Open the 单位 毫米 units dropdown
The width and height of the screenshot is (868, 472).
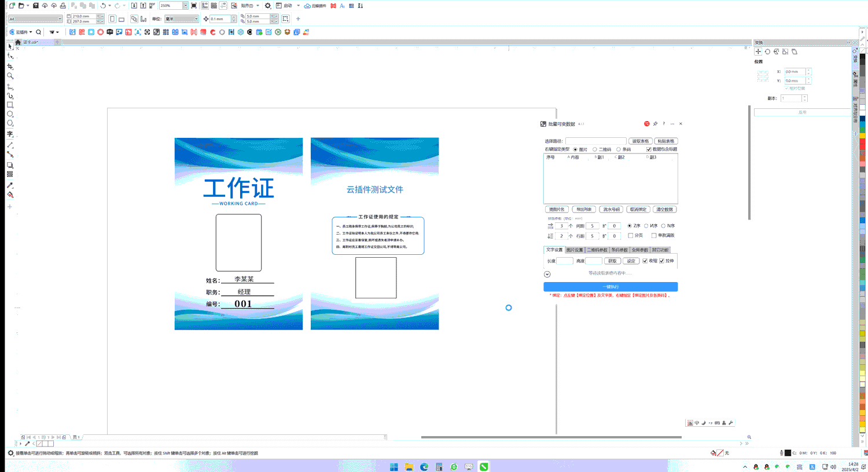196,19
